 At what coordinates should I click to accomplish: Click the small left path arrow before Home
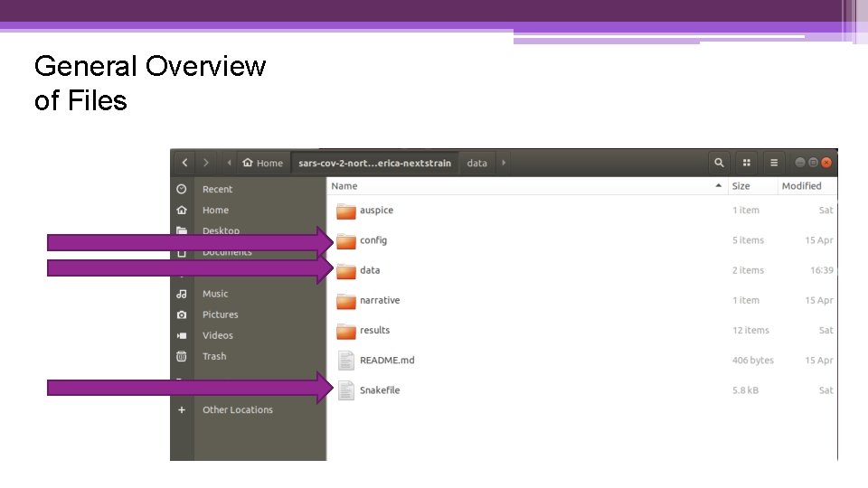229,163
